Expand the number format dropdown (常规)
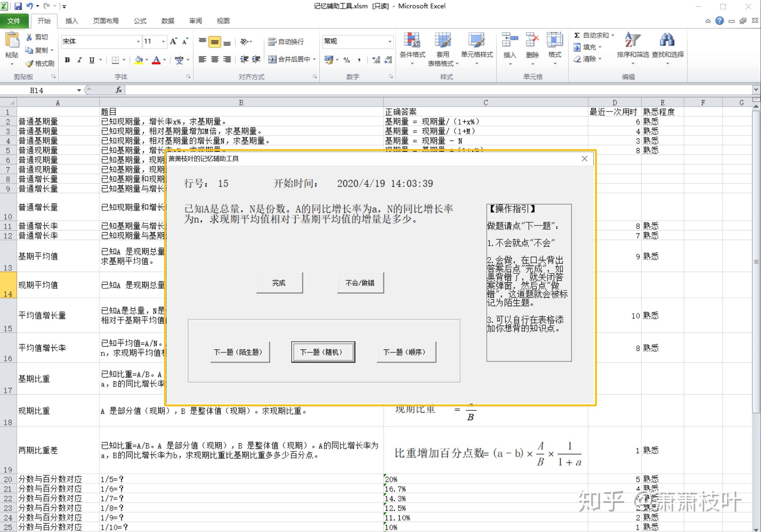This screenshot has height=532, width=761. [390, 42]
